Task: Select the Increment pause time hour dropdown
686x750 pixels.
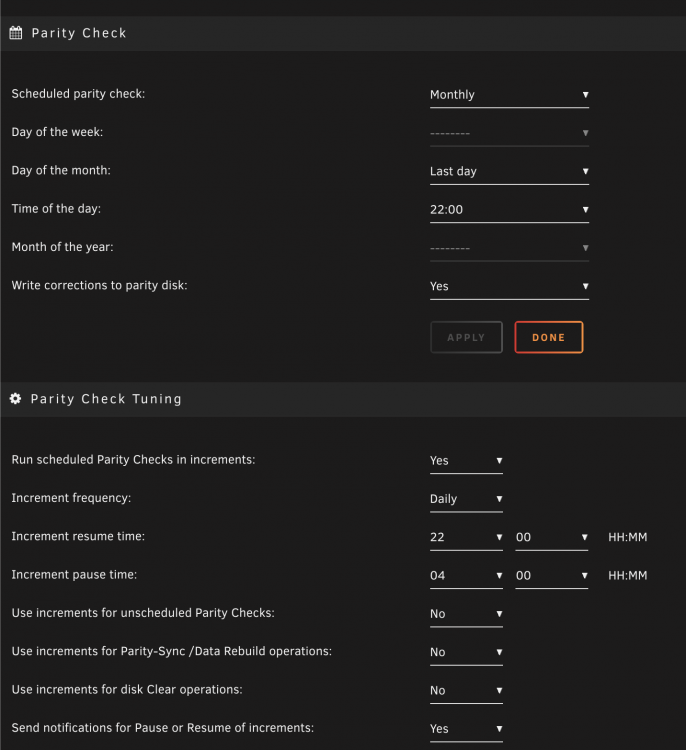Action: pos(466,575)
